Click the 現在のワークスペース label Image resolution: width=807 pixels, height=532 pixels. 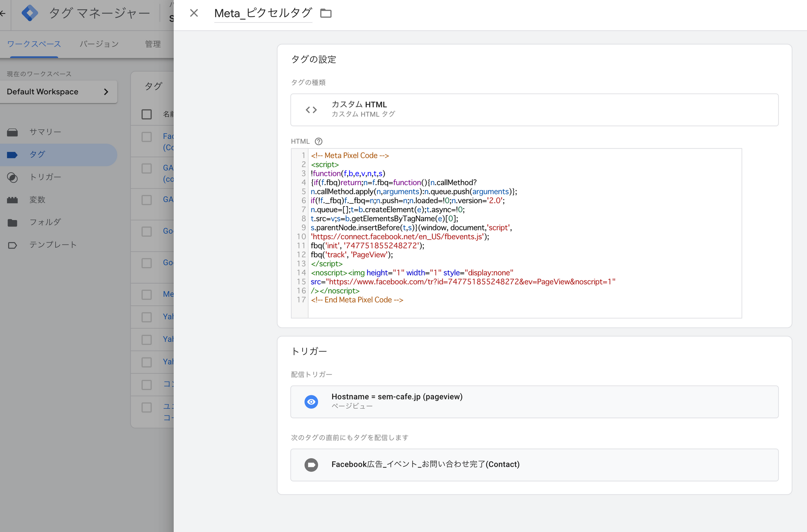39,74
